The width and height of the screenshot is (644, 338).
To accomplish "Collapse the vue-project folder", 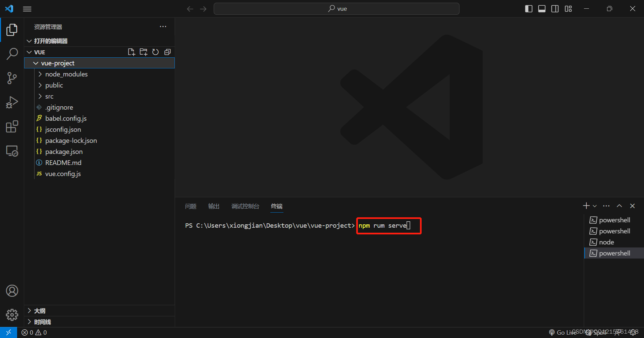I will click(x=100, y=63).
